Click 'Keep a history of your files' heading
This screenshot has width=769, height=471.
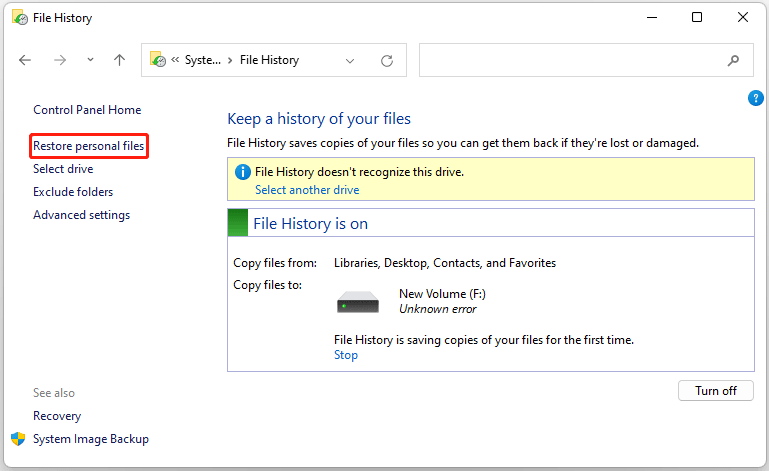coord(319,119)
